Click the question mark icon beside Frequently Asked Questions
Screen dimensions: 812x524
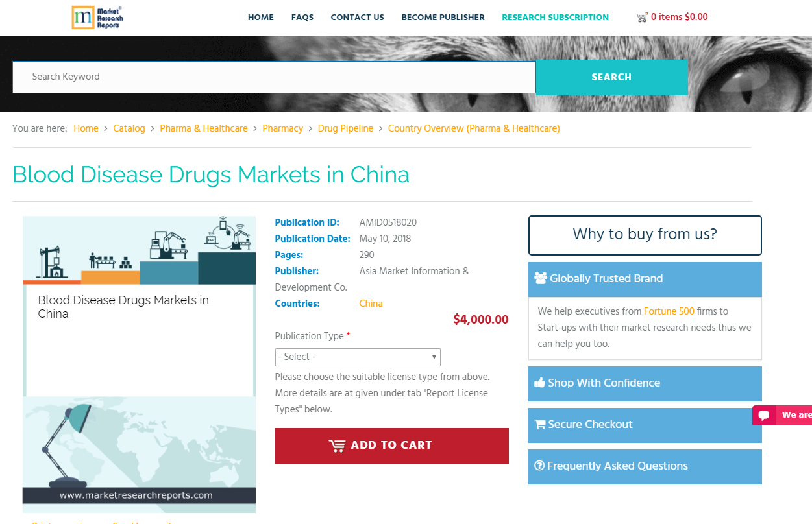(539, 466)
